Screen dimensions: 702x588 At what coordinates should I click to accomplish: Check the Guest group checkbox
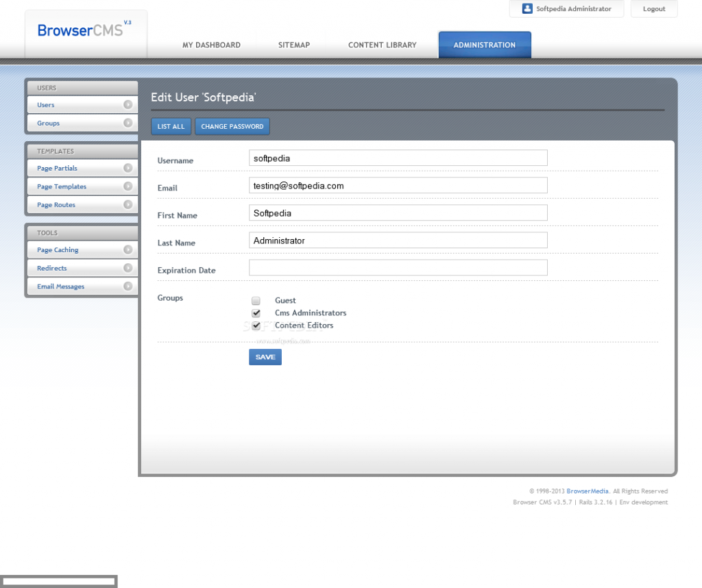[256, 301]
